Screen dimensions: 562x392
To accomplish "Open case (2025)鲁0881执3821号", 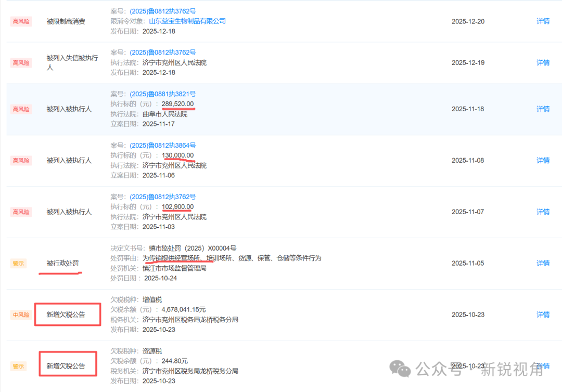I will coord(162,94).
